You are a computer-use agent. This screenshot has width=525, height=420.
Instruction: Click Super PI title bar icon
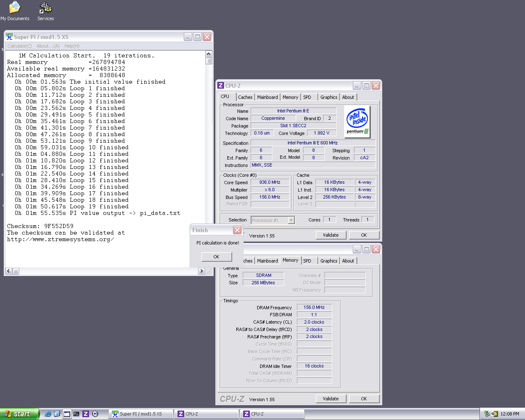click(x=9, y=37)
